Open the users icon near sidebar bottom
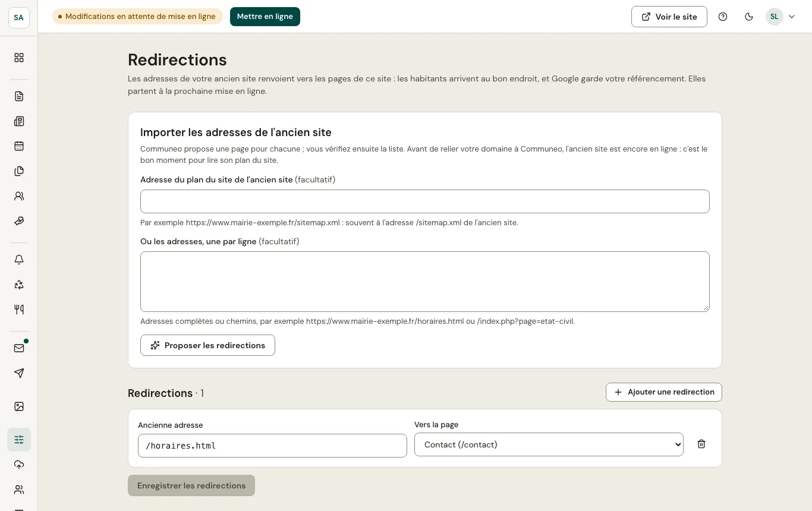Viewport: 812px width, 511px height. point(19,490)
